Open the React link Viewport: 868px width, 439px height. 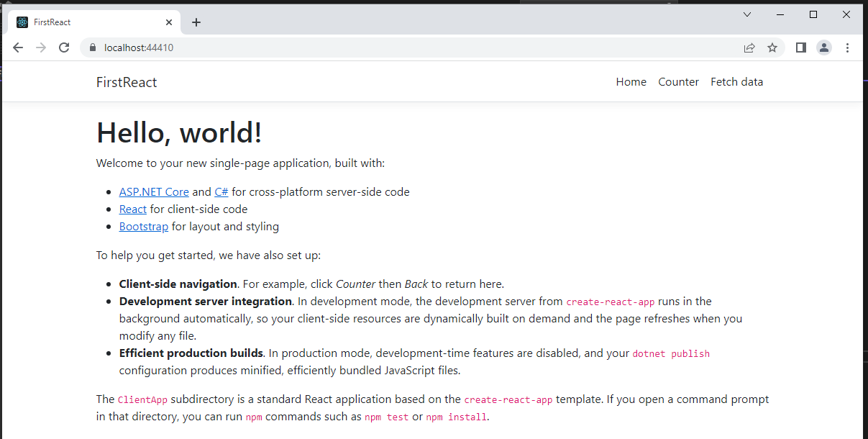click(x=133, y=209)
